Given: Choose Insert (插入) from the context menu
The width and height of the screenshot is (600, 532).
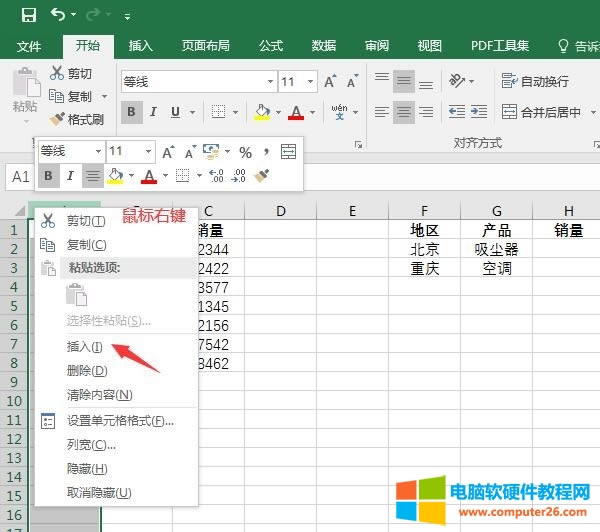Looking at the screenshot, I should pos(84,347).
